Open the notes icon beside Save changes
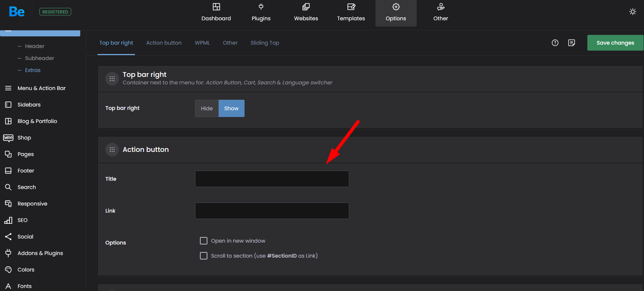This screenshot has width=644, height=291. [x=572, y=43]
